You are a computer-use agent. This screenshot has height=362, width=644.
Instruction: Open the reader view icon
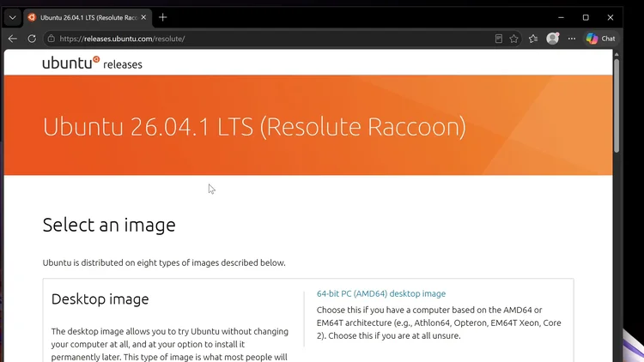(499, 39)
